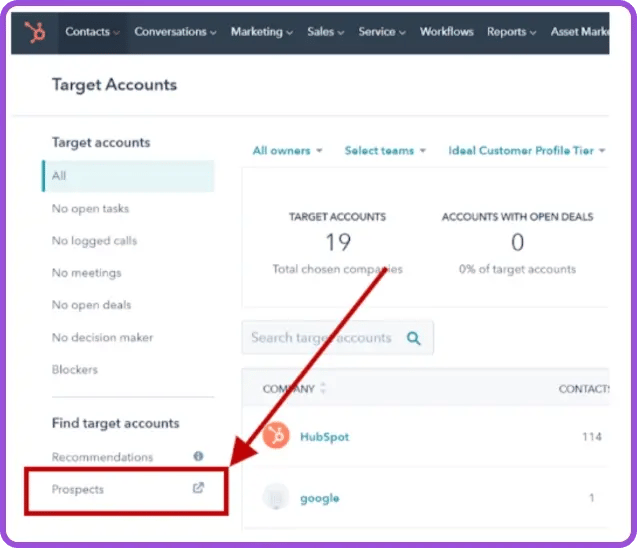Open the Contacts navigation menu

pos(92,32)
